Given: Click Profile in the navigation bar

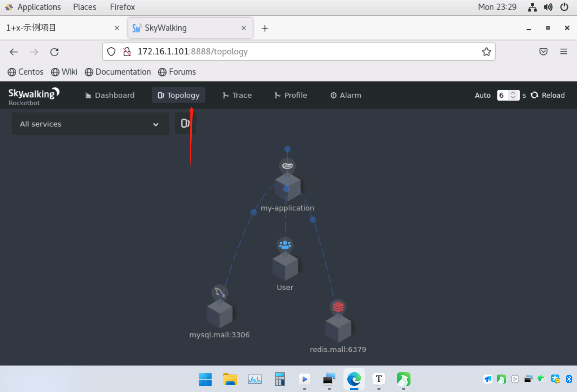Looking at the screenshot, I should coord(295,95).
